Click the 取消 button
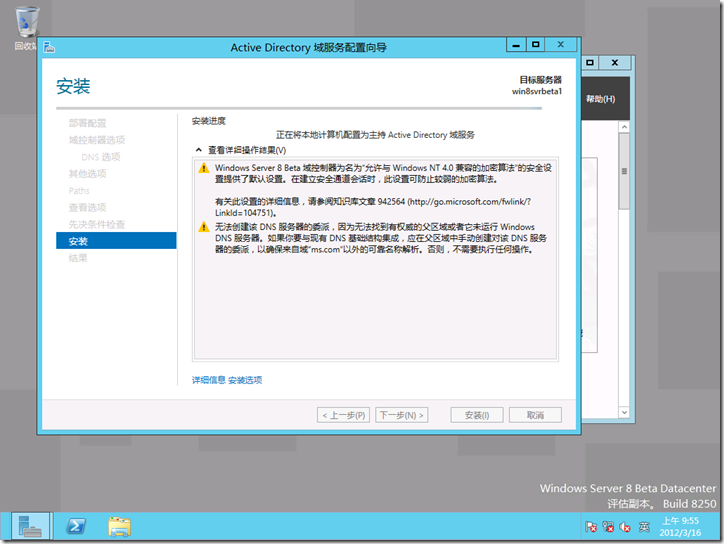 (536, 415)
